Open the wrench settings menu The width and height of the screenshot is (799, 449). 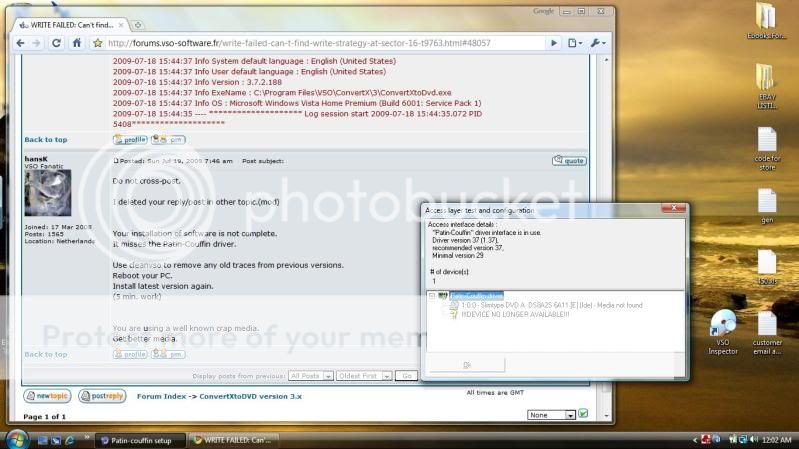pyautogui.click(x=598, y=43)
